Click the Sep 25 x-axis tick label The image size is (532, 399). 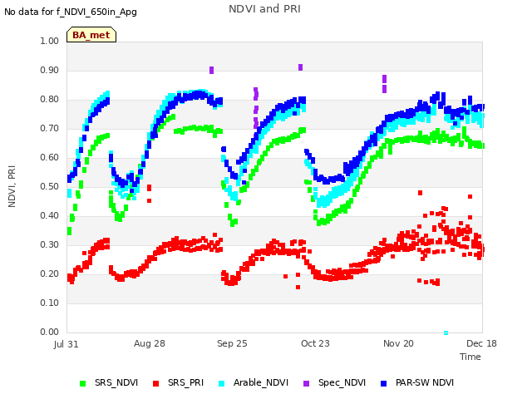[232, 343]
